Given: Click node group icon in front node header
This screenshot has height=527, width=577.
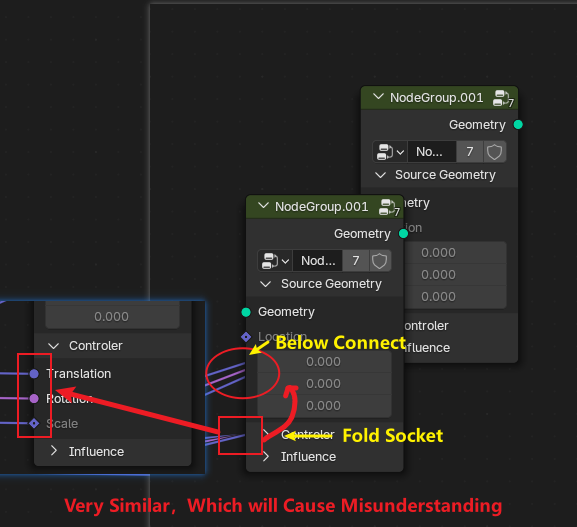Looking at the screenshot, I should [389, 207].
